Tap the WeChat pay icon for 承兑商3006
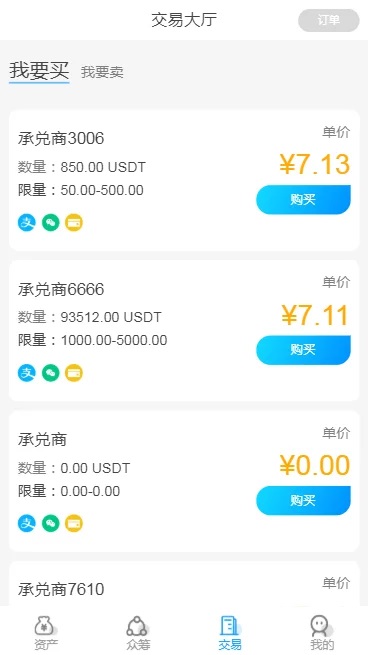 click(51, 223)
